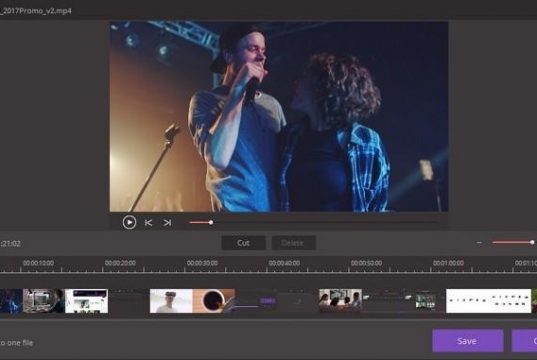The width and height of the screenshot is (537, 360).
Task: Select the white dotted pattern clip thumbnail
Action: click(x=488, y=301)
